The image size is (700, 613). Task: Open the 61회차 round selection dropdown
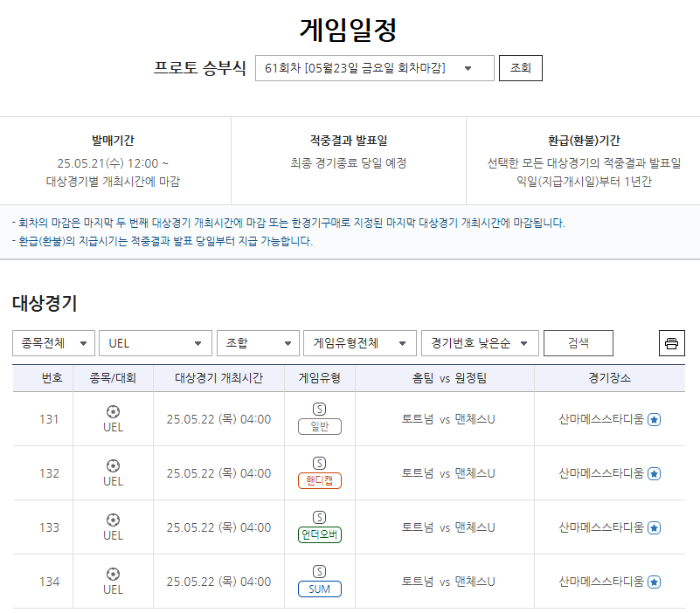pos(374,68)
